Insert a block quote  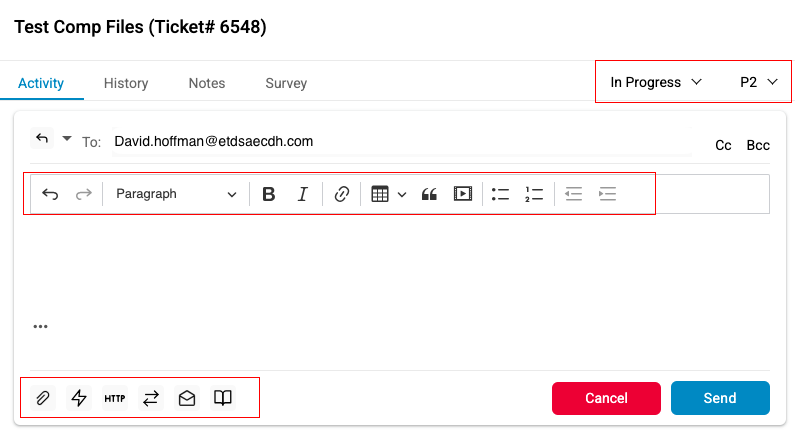[430, 194]
